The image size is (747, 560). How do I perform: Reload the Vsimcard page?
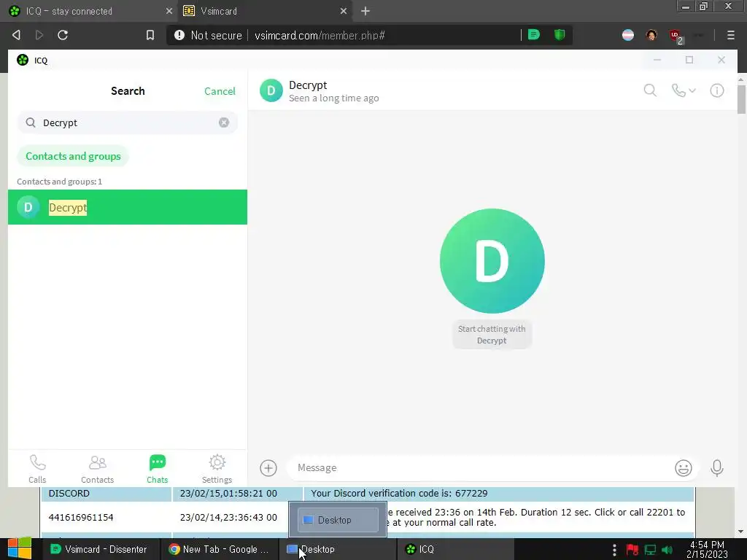click(x=63, y=35)
